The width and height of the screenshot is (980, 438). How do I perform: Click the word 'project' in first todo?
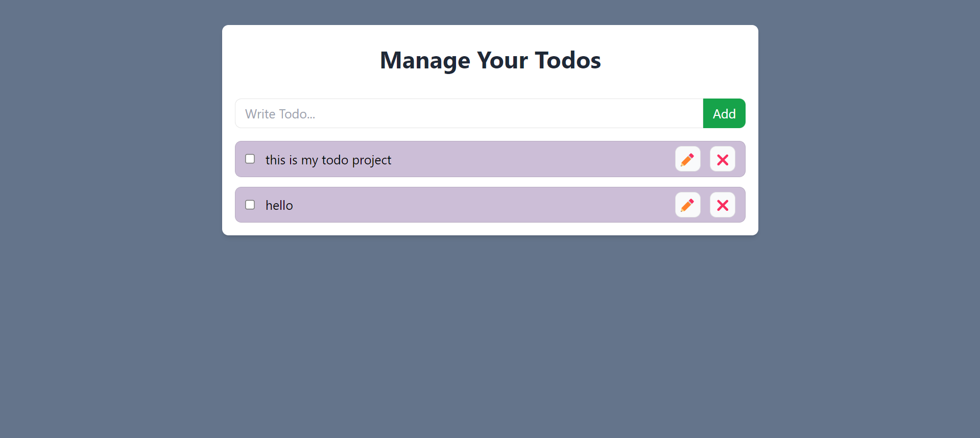pos(372,160)
